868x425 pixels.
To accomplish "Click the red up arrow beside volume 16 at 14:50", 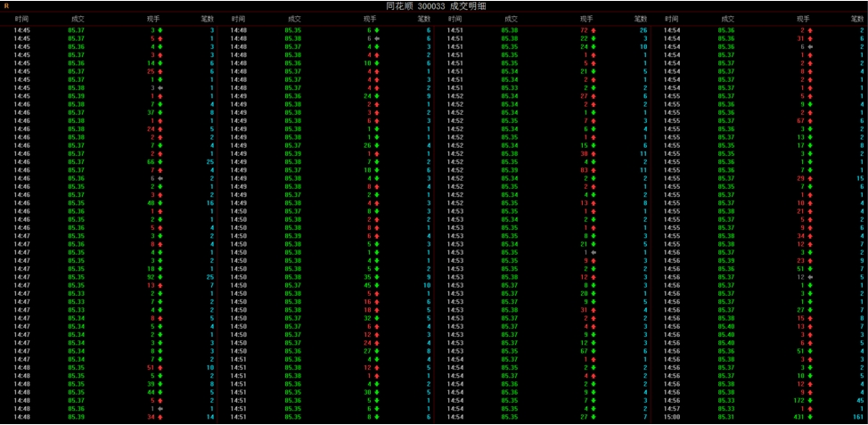I will tap(377, 301).
